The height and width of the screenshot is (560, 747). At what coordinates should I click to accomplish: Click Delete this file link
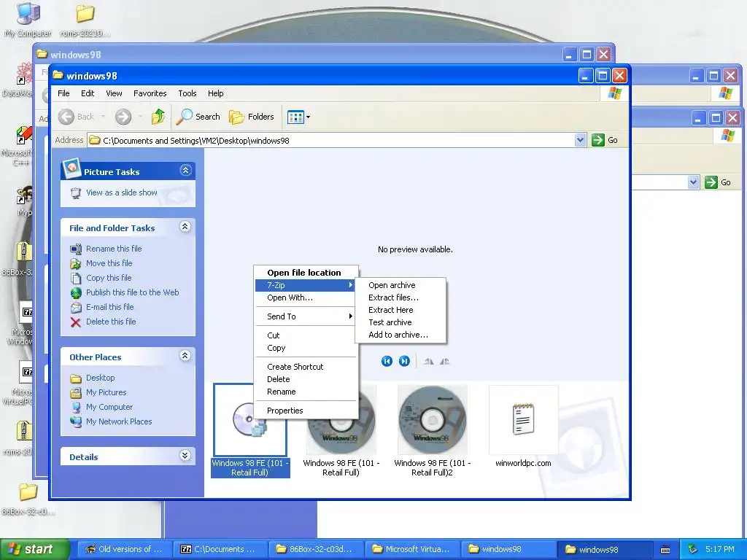coord(111,322)
